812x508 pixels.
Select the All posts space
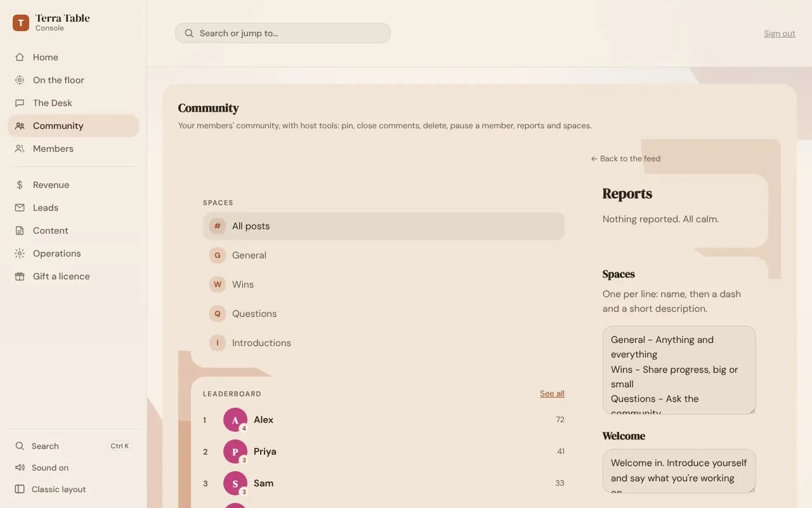pyautogui.click(x=384, y=226)
